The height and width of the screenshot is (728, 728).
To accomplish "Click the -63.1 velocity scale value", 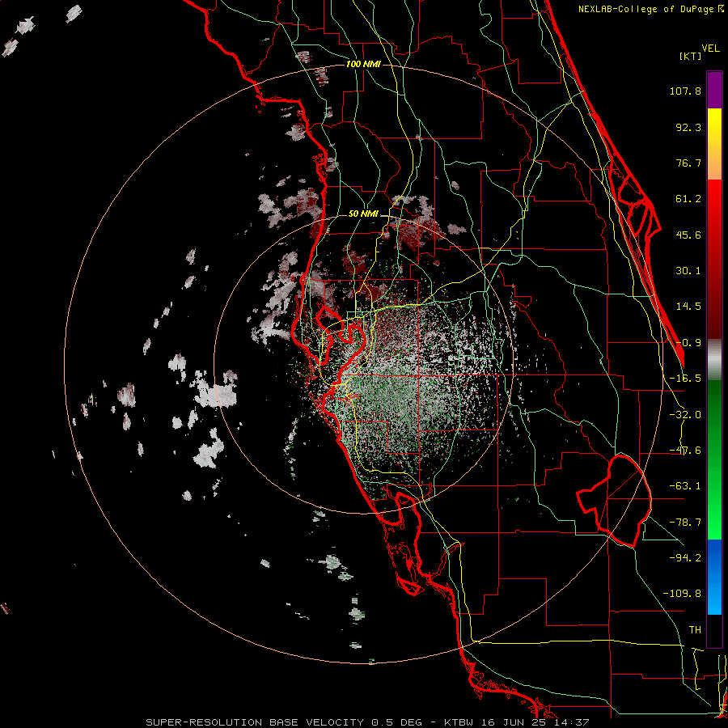I will [685, 486].
